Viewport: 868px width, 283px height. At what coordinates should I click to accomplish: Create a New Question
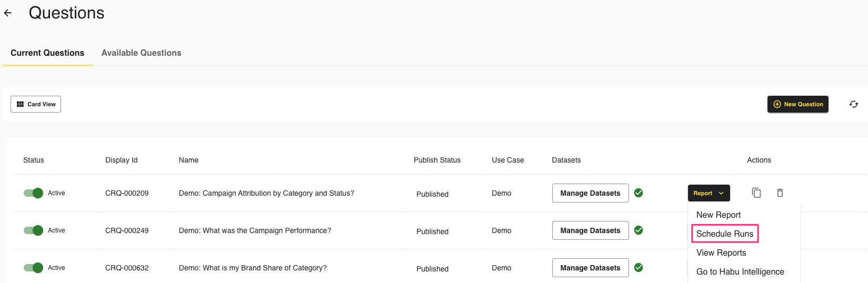(x=797, y=104)
